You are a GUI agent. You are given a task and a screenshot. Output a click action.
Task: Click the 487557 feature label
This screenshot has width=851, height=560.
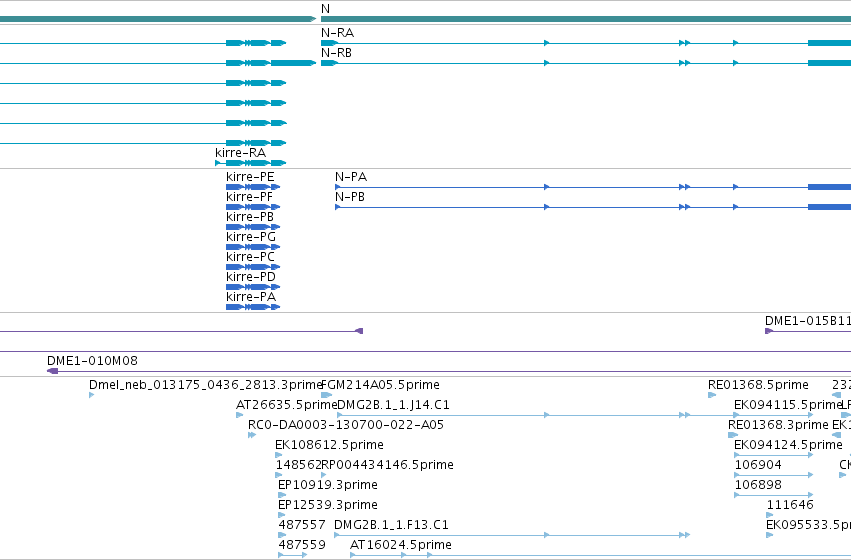point(302,525)
